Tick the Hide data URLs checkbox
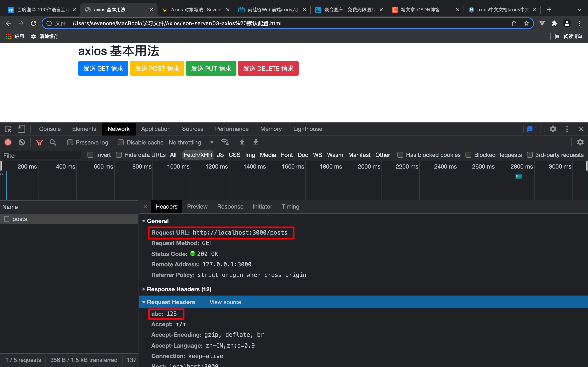 [x=119, y=155]
